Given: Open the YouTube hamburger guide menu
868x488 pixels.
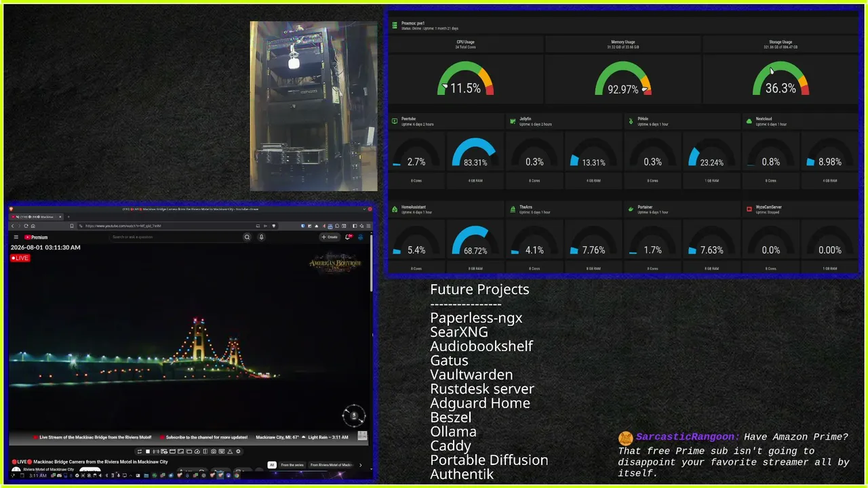Looking at the screenshot, I should coord(16,237).
